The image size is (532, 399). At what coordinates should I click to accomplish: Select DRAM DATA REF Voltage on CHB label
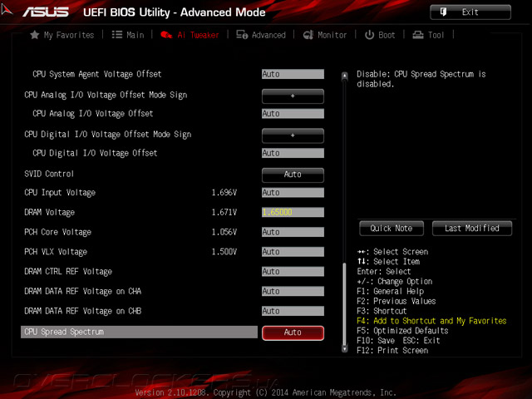click(x=83, y=311)
